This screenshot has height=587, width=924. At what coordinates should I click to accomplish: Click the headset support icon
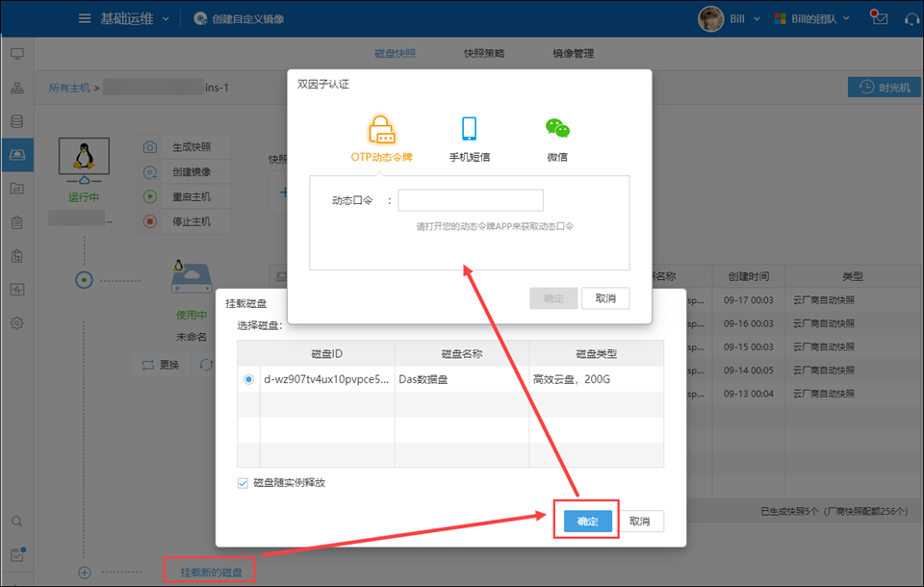pyautogui.click(x=911, y=18)
